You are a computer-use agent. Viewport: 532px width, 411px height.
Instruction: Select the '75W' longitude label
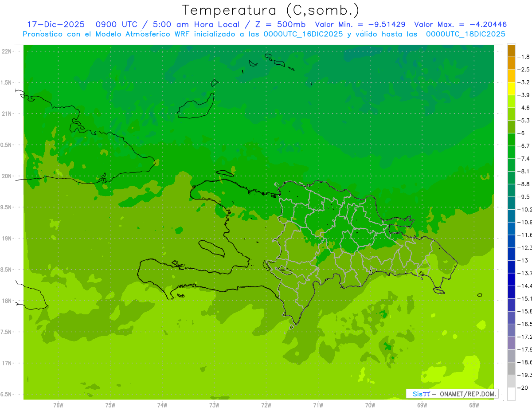point(110,405)
